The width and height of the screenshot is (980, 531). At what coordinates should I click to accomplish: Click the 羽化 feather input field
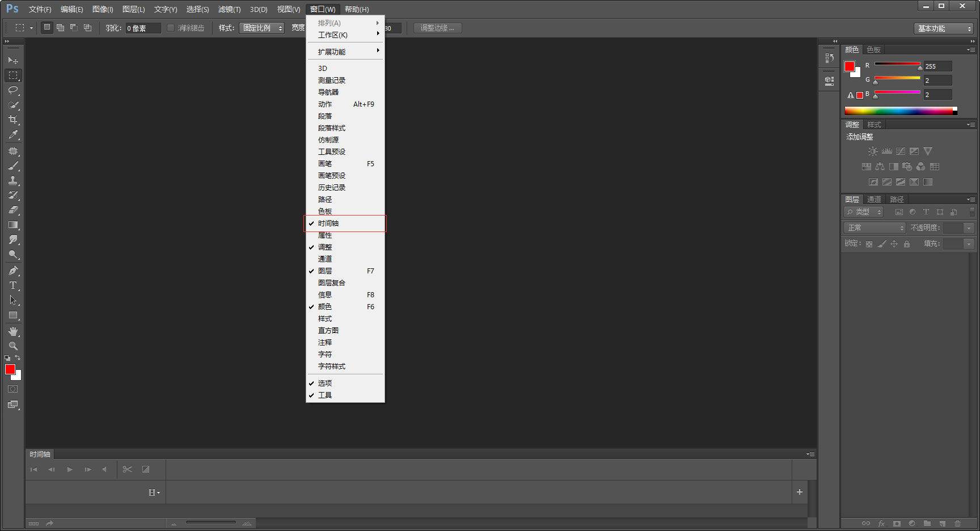(143, 28)
